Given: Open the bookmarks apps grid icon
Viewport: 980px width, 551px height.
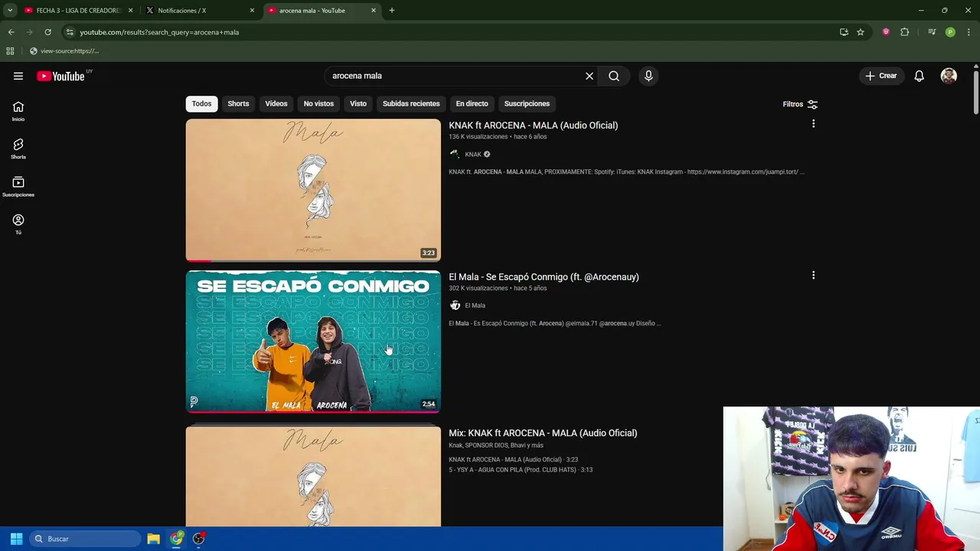Looking at the screenshot, I should pos(10,51).
